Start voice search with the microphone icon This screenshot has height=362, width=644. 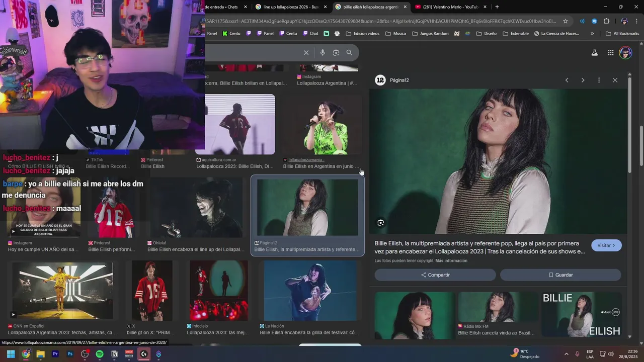click(323, 53)
